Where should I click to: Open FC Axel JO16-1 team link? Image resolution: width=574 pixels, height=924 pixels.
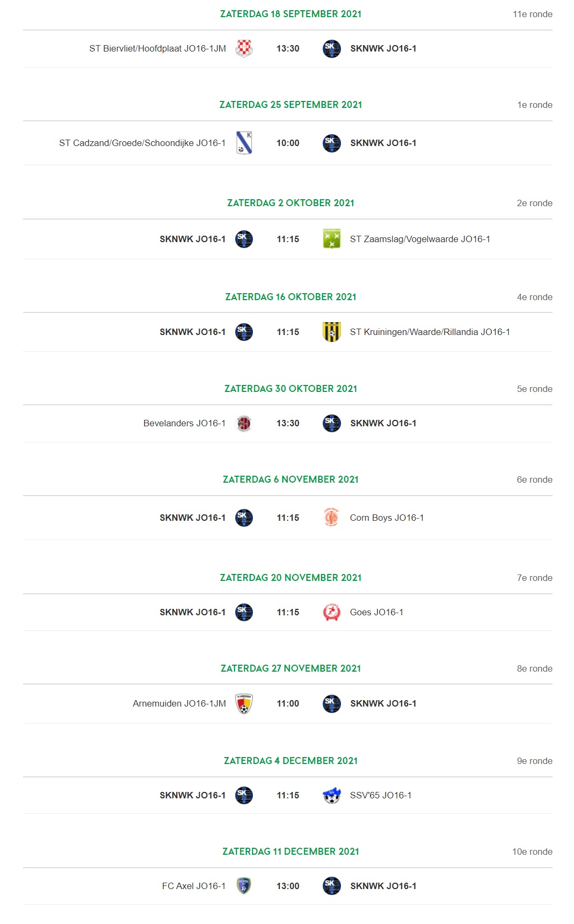[x=194, y=886]
